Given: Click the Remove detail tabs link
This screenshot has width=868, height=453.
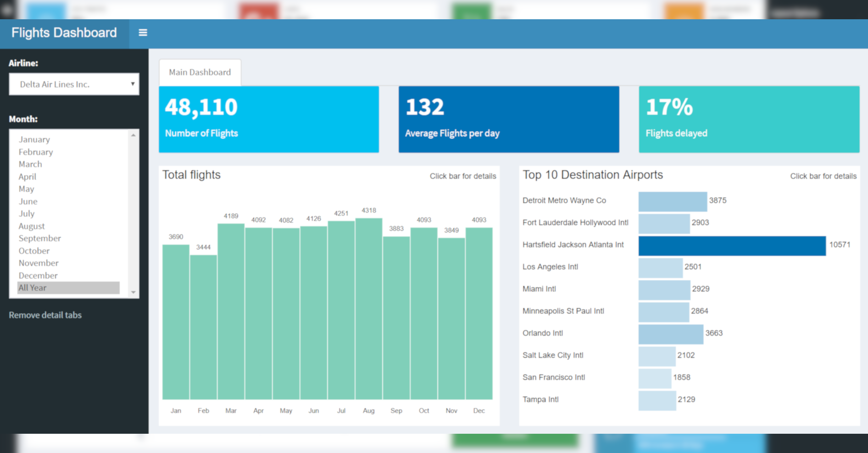Looking at the screenshot, I should pyautogui.click(x=45, y=315).
